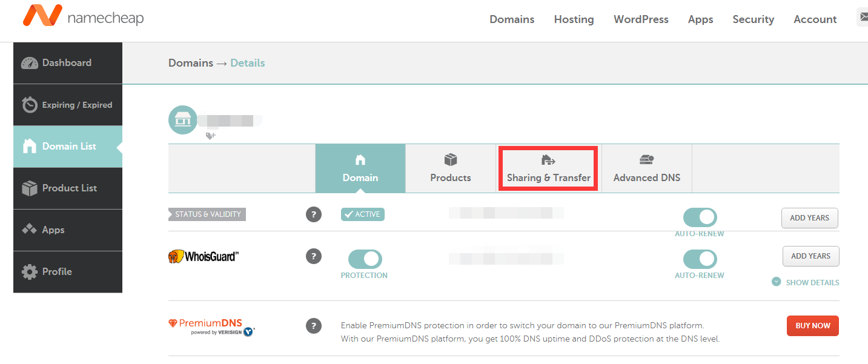This screenshot has width=868, height=364.
Task: Toggle WhoisGuard protection switch
Action: pyautogui.click(x=365, y=259)
